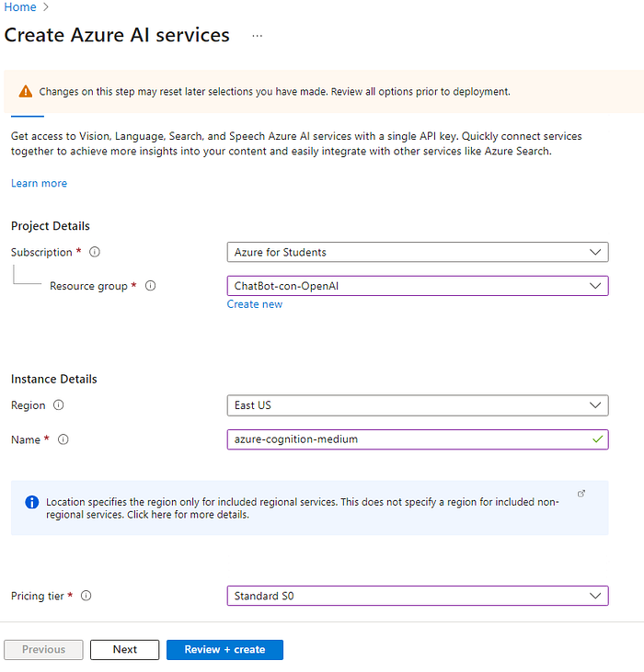Screen dimensions: 644x672
Task: Open the Learn more link
Action: click(39, 183)
